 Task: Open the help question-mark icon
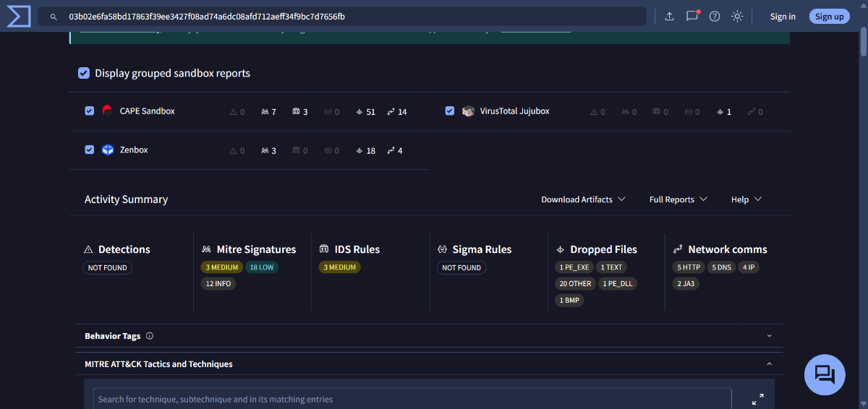coord(715,16)
